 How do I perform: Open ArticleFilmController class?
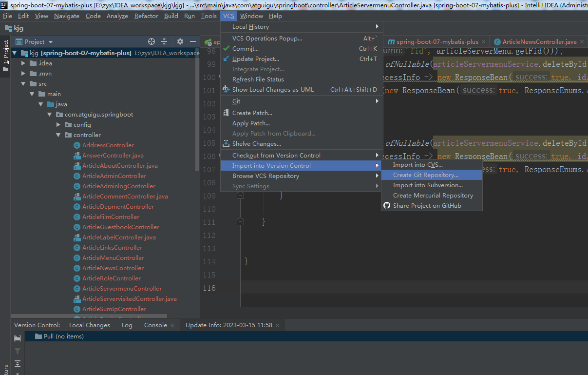click(111, 217)
